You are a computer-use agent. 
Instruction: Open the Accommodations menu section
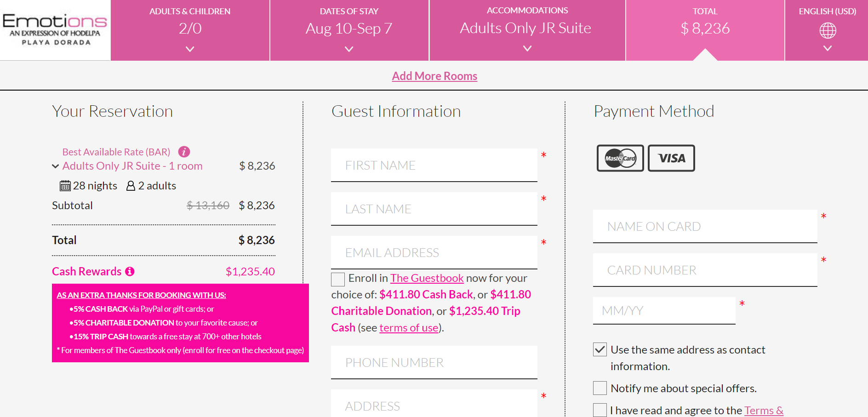527,30
